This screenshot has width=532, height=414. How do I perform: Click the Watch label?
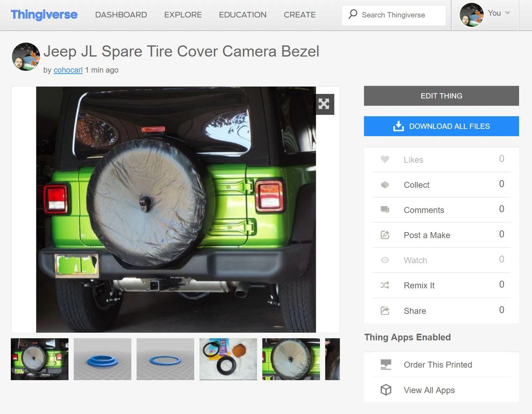click(x=415, y=260)
